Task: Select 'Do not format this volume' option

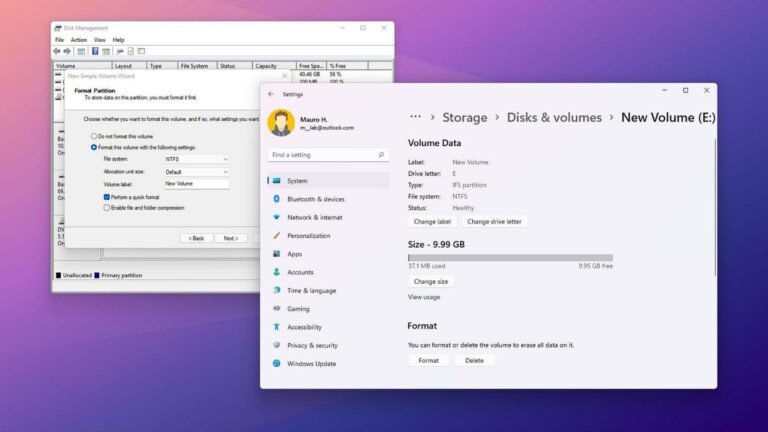Action: click(94, 136)
